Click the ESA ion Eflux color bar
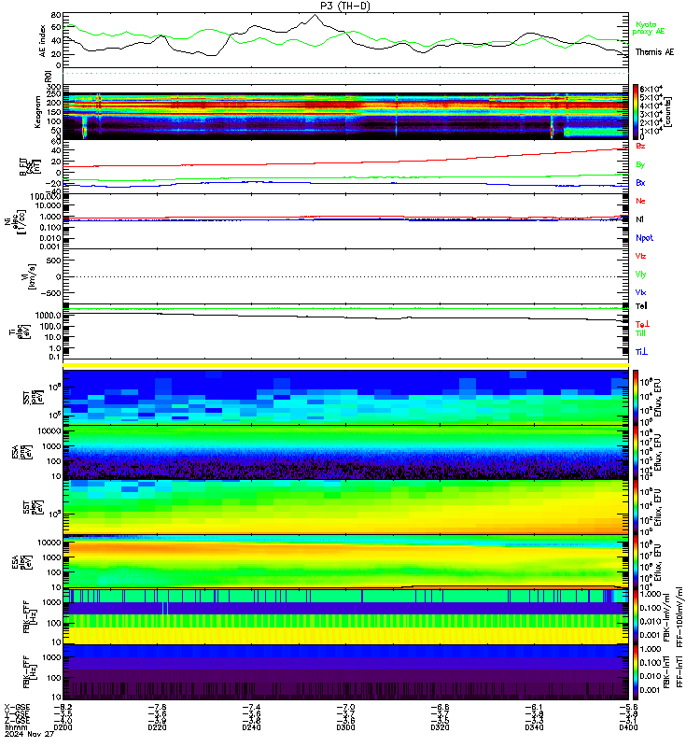 coord(636,452)
